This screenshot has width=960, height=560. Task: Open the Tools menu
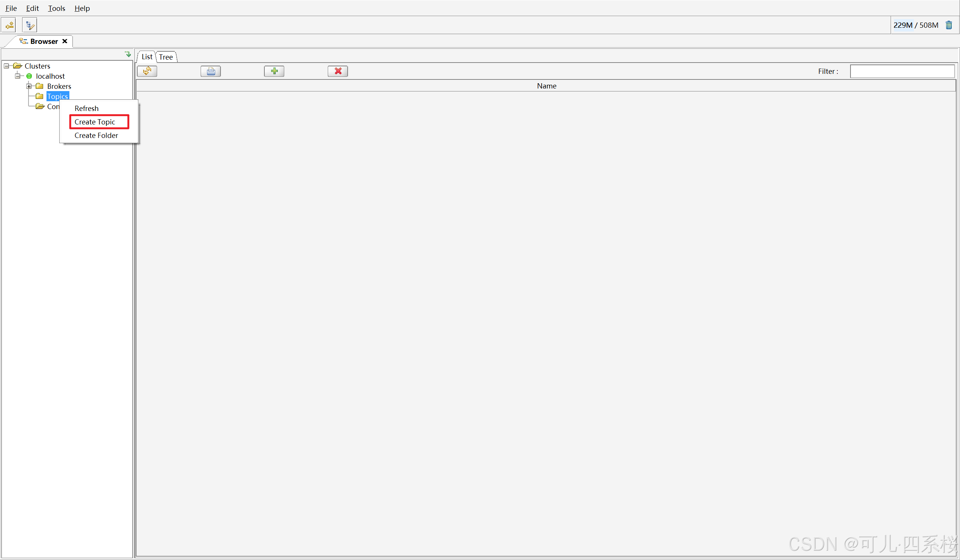click(56, 8)
